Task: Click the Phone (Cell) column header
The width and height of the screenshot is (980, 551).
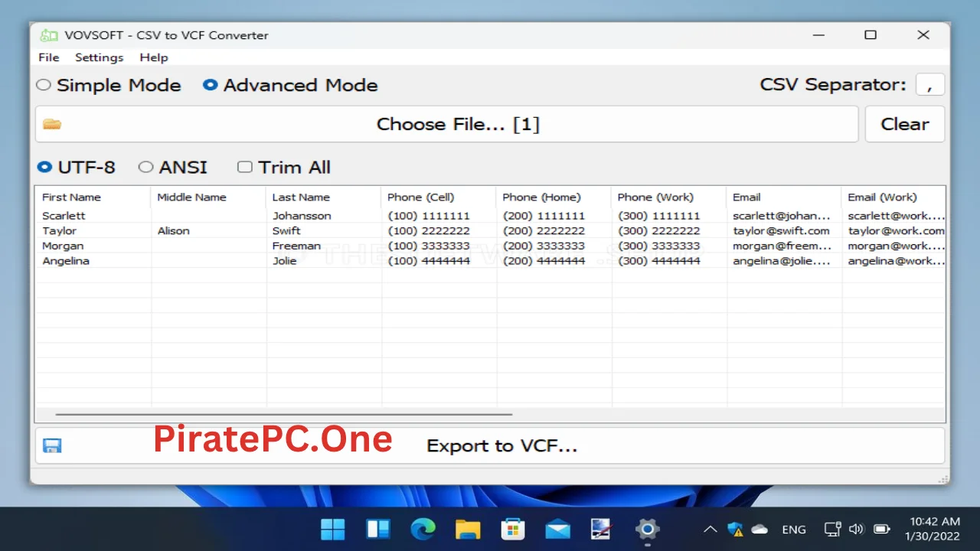Action: tap(439, 197)
